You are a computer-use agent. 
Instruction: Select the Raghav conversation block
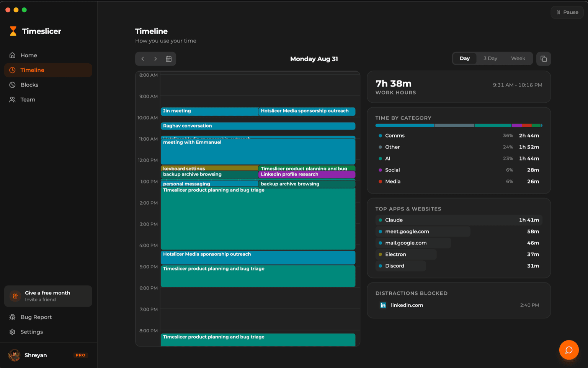(258, 126)
